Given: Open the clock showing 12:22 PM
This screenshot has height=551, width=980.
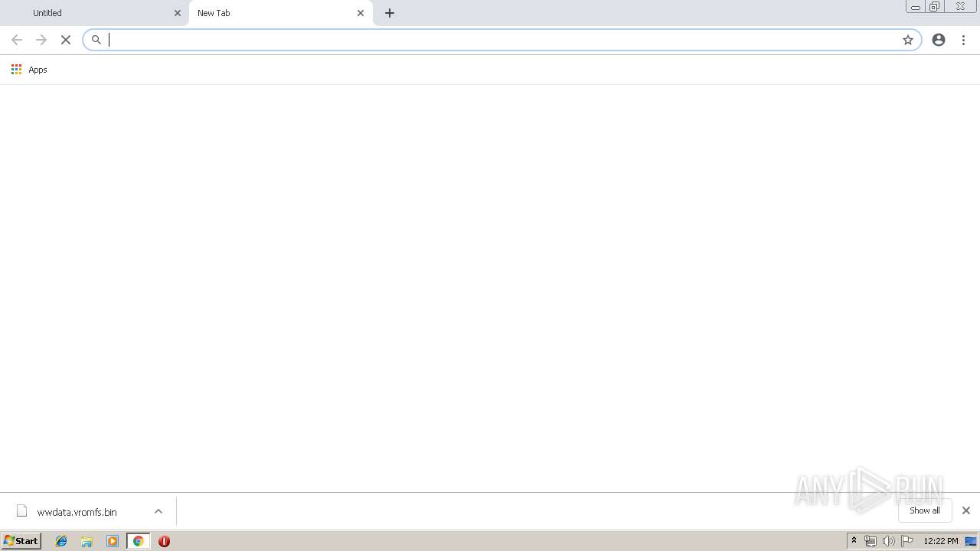Looking at the screenshot, I should click(x=941, y=541).
